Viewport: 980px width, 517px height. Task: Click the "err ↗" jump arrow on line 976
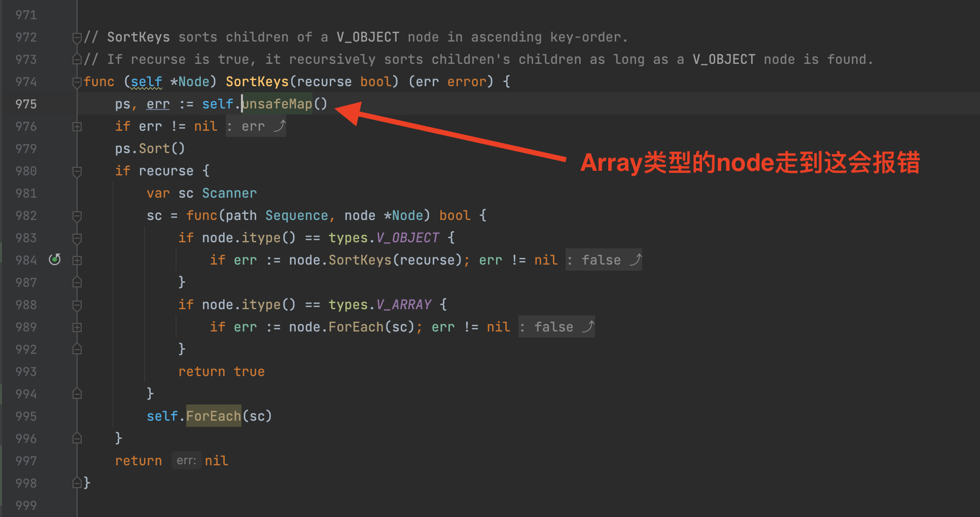pos(279,126)
